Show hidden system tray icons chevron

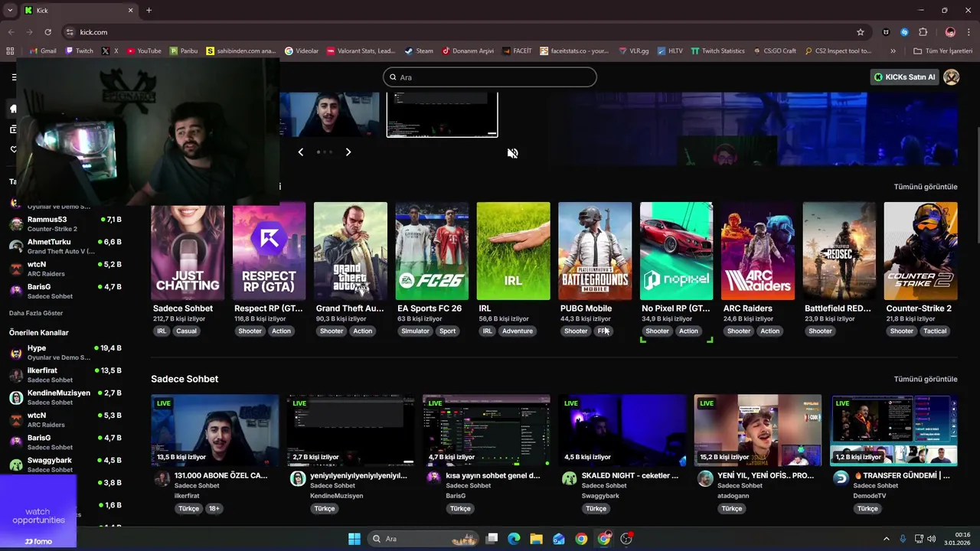coord(887,539)
